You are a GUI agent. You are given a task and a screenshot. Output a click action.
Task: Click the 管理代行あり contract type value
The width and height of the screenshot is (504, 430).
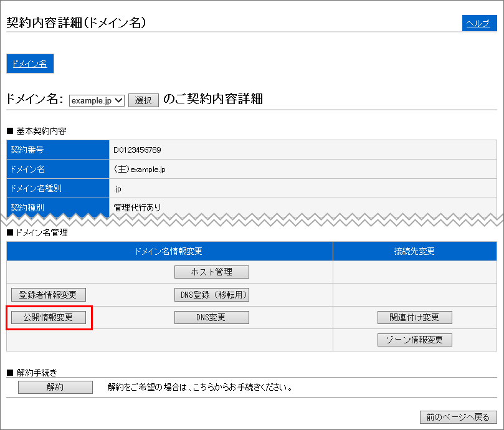(x=137, y=208)
